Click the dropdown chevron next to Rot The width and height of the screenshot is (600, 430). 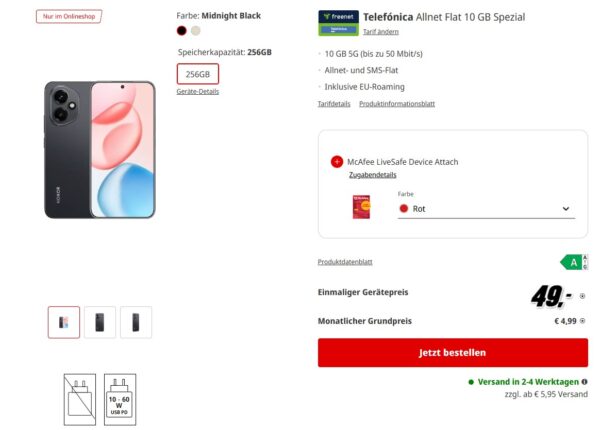pos(566,209)
